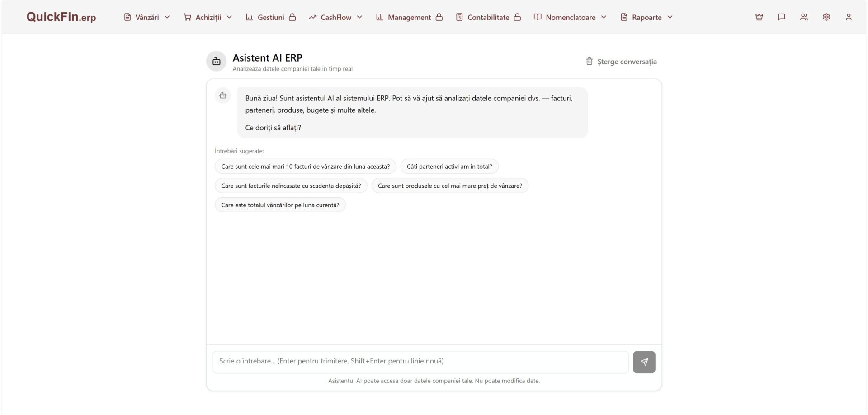Select the locked Contabilitate menu item

[488, 17]
